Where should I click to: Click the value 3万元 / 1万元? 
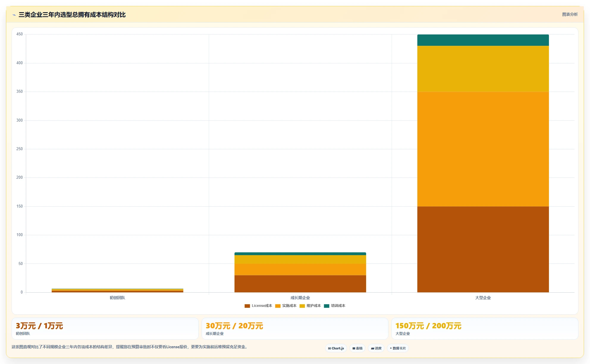[x=39, y=326]
